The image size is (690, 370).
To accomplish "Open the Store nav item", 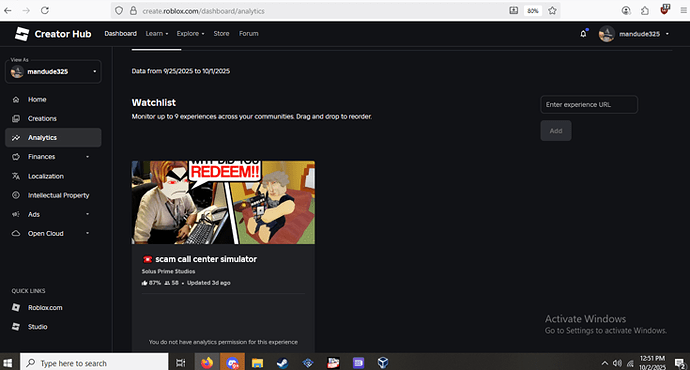I will click(x=221, y=33).
